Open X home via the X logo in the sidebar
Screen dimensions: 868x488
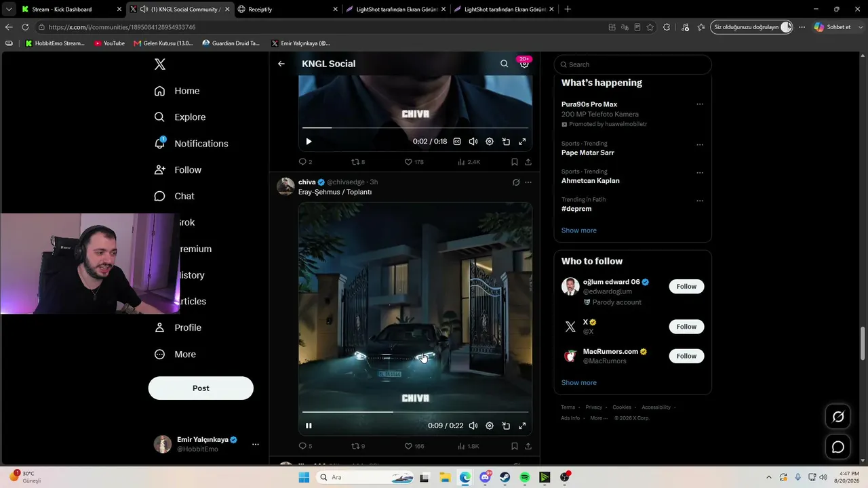(160, 64)
